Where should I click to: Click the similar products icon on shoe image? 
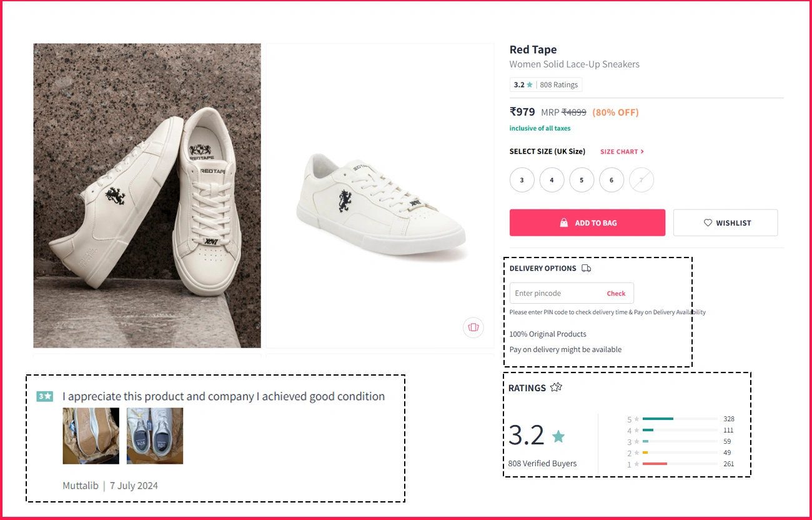tap(473, 327)
